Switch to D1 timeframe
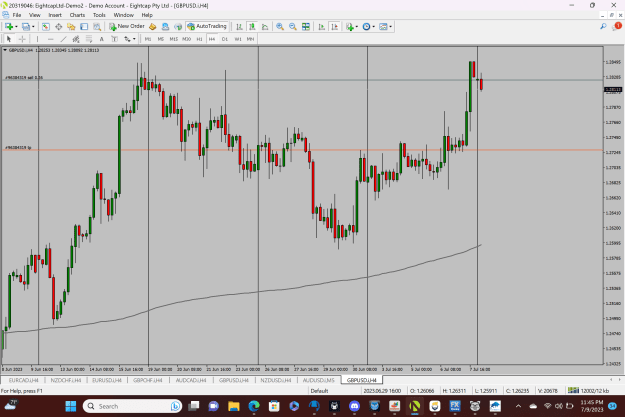The image size is (625, 417). point(225,39)
